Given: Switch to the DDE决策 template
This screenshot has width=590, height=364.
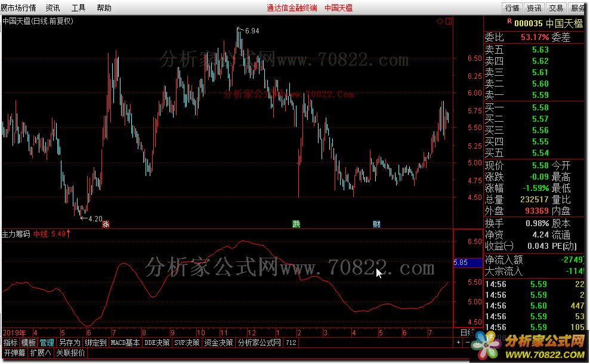Looking at the screenshot, I should 157,343.
